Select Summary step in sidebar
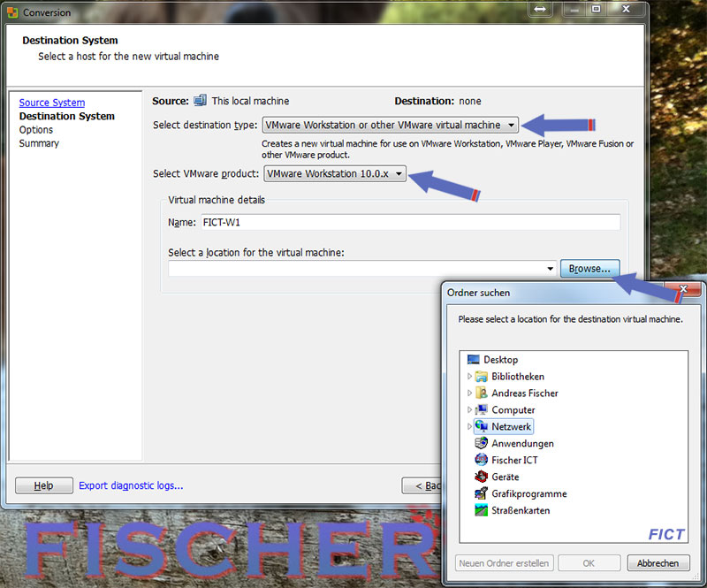The image size is (707, 588). click(x=39, y=143)
